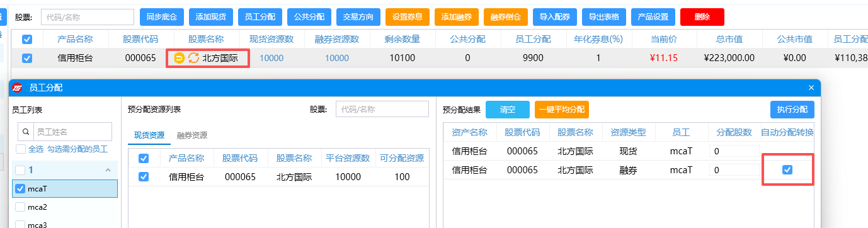
Task: Edit 分配股数 field for 现货 row
Action: pos(734,151)
